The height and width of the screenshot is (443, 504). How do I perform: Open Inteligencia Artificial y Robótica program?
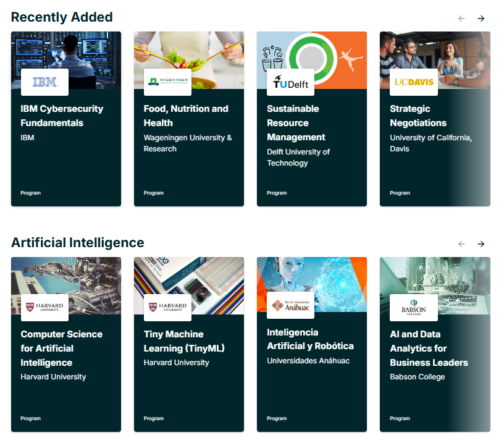click(310, 339)
